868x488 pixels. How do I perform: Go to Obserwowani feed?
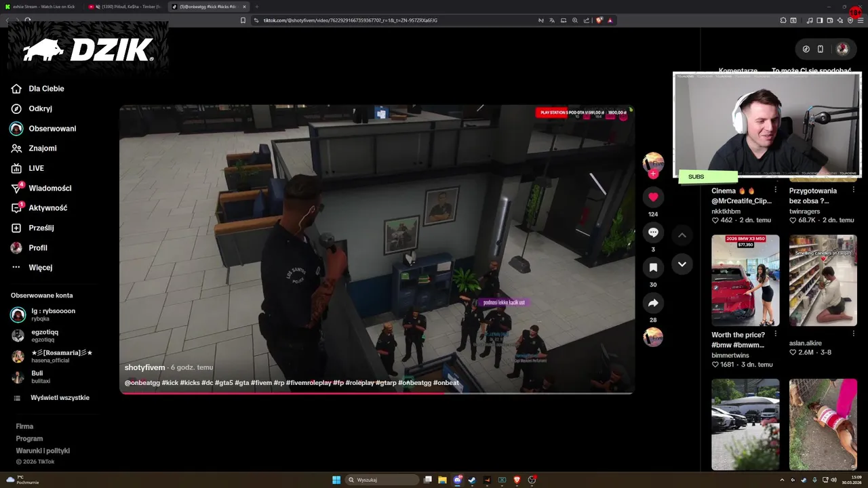pyautogui.click(x=43, y=129)
